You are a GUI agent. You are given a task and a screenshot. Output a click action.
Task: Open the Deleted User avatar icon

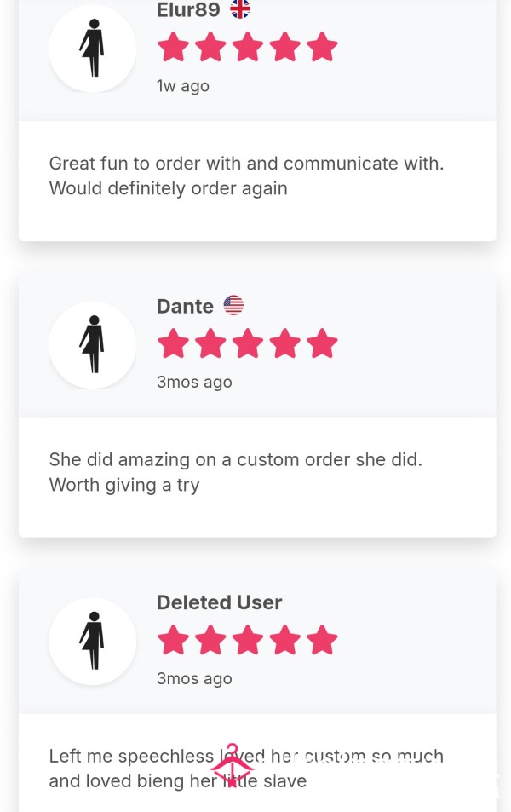(x=93, y=641)
